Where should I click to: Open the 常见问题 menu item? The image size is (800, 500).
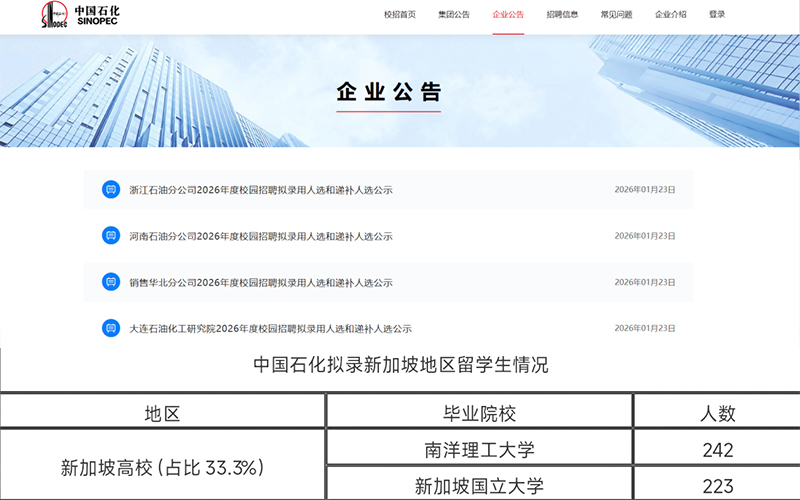point(616,14)
